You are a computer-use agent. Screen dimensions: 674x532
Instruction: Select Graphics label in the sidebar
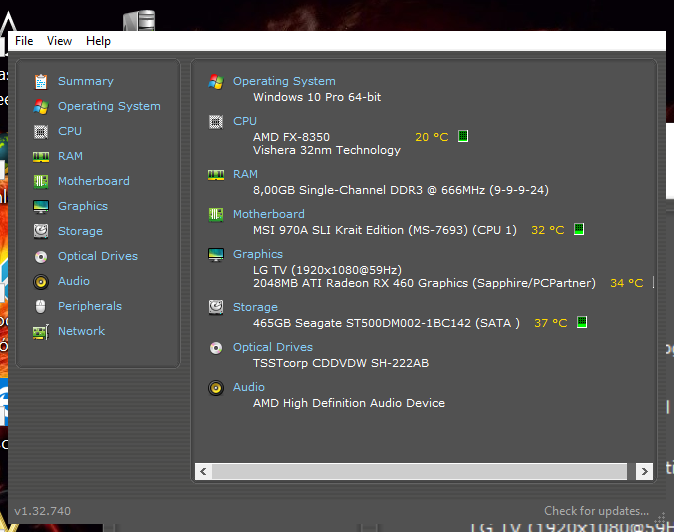[83, 206]
